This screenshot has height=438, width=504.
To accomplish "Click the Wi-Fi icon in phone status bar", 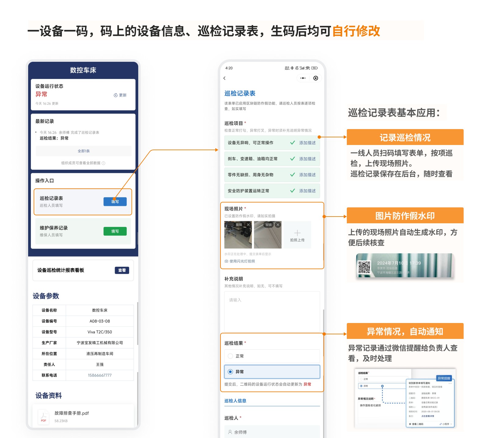I will 308,68.
